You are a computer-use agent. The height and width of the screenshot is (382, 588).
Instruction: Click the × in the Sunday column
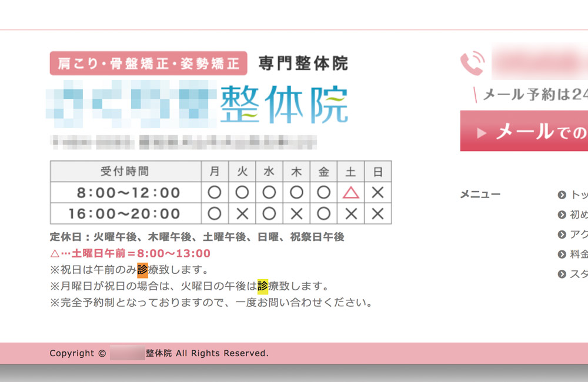pos(378,192)
